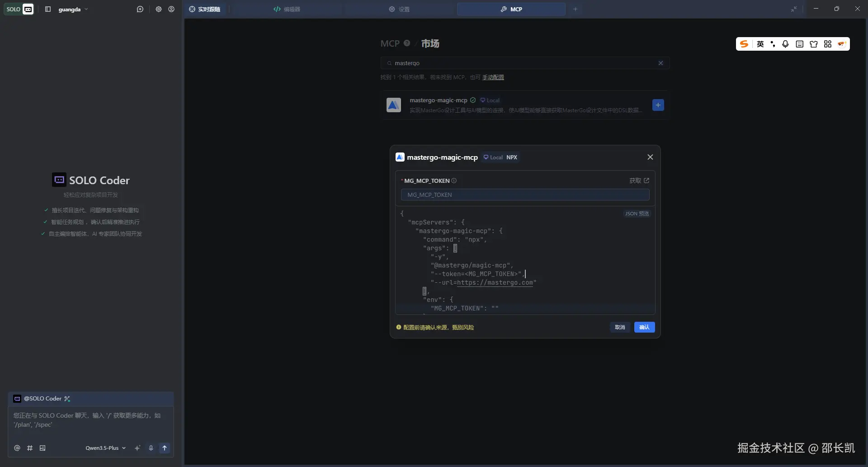868x467 pixels.
Task: Click the mastergo-magic-mcp result title
Action: click(x=439, y=100)
